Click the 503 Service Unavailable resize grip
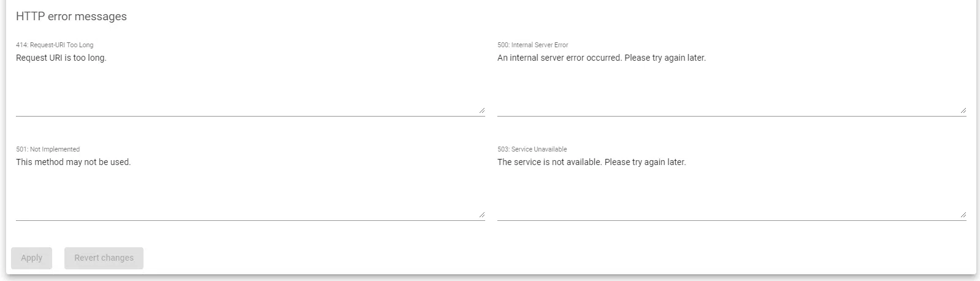980x281 pixels. pyautogui.click(x=963, y=215)
